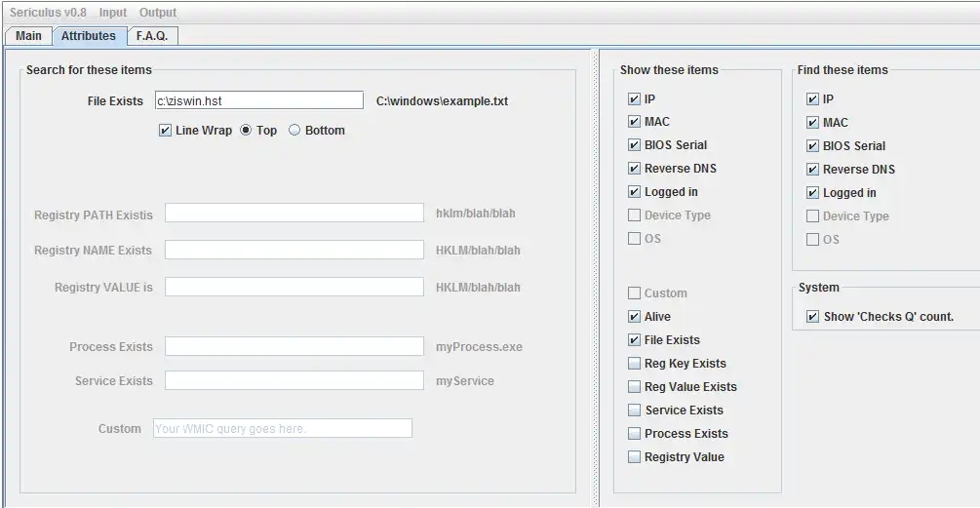Viewport: 980px width, 508px height.
Task: Click the Sericulus v0.8 title text
Action: 48,13
